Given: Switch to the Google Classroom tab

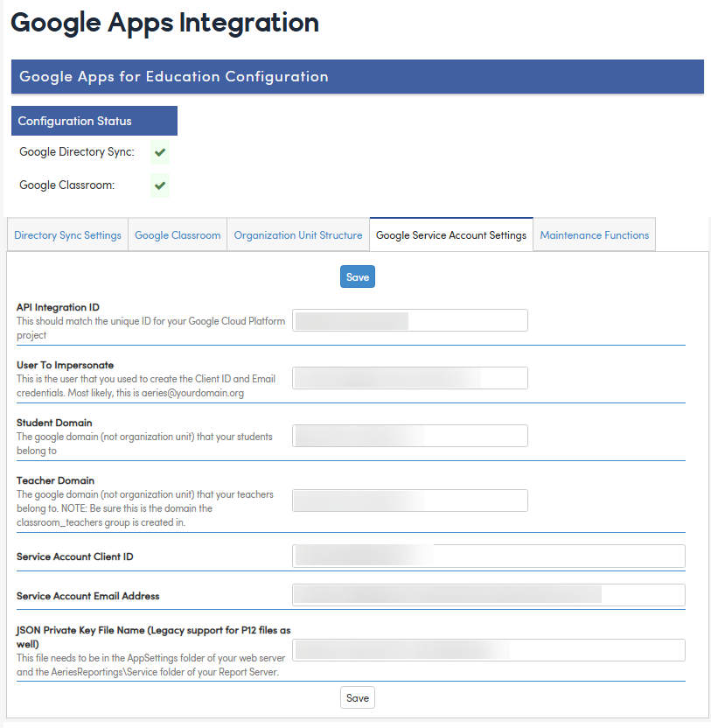Looking at the screenshot, I should [178, 234].
